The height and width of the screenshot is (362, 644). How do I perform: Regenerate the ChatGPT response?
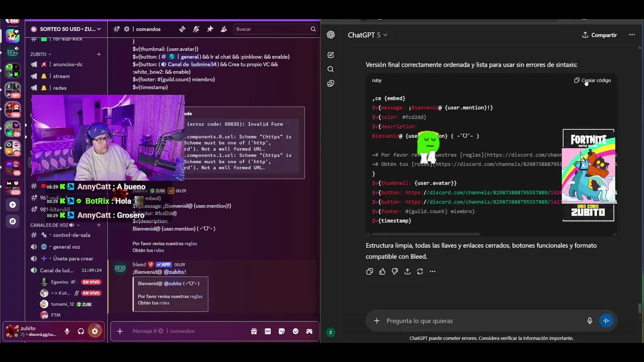pyautogui.click(x=420, y=271)
